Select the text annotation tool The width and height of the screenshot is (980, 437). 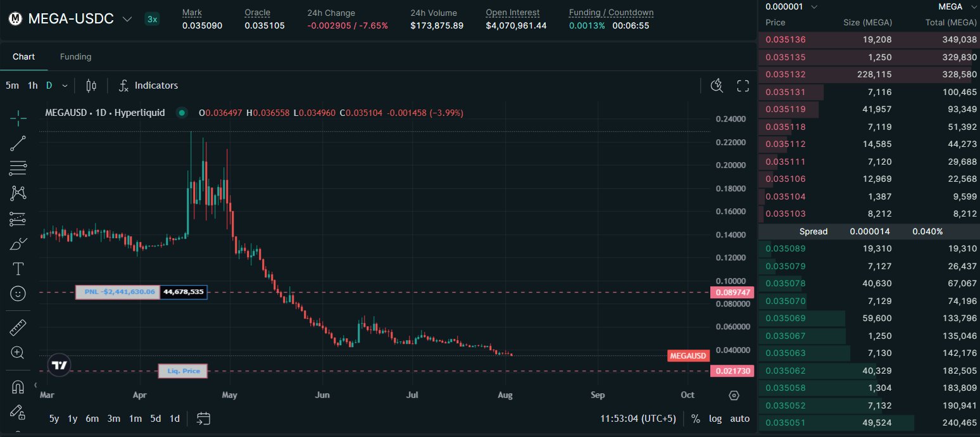(18, 269)
